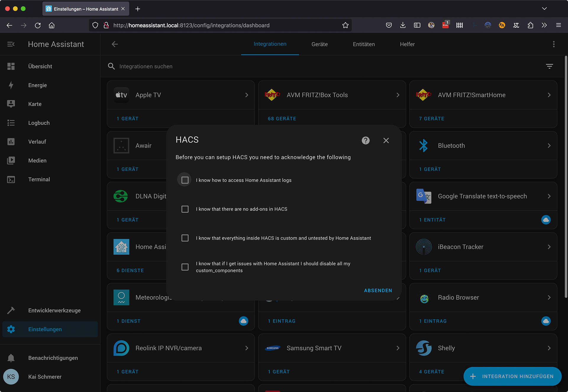Click the page vertical scrollbar

566,177
